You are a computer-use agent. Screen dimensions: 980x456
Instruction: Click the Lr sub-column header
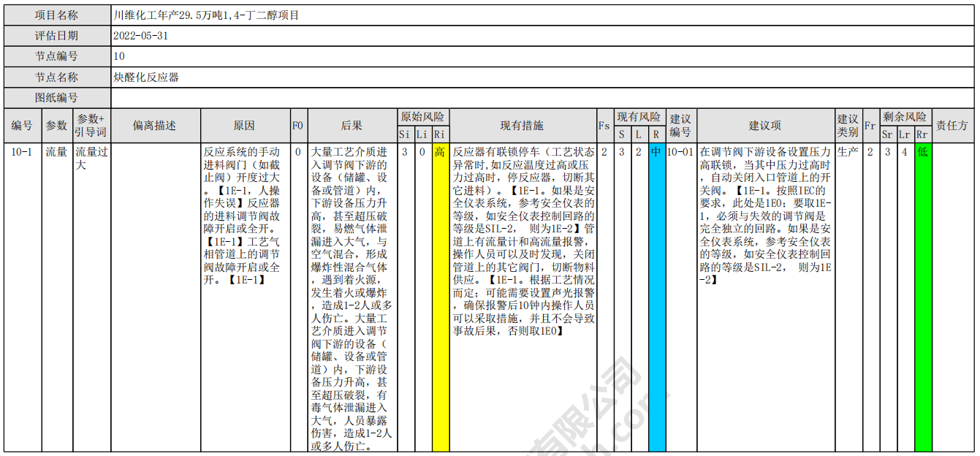(905, 134)
